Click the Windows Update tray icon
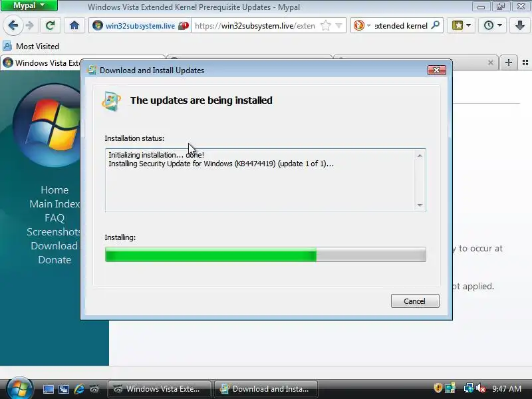 click(x=451, y=388)
